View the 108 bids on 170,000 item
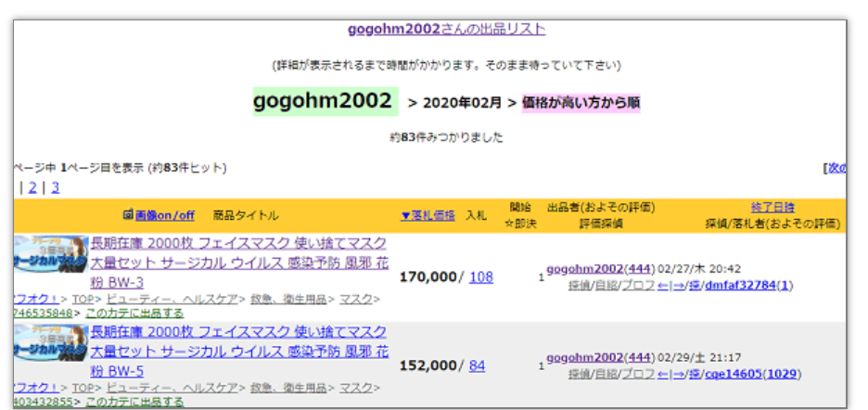This screenshot has width=868, height=410. 481,277
